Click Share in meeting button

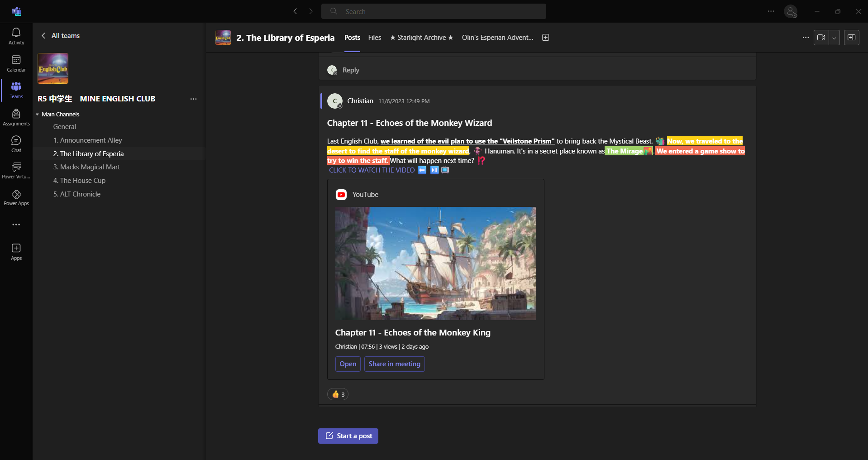(x=395, y=364)
